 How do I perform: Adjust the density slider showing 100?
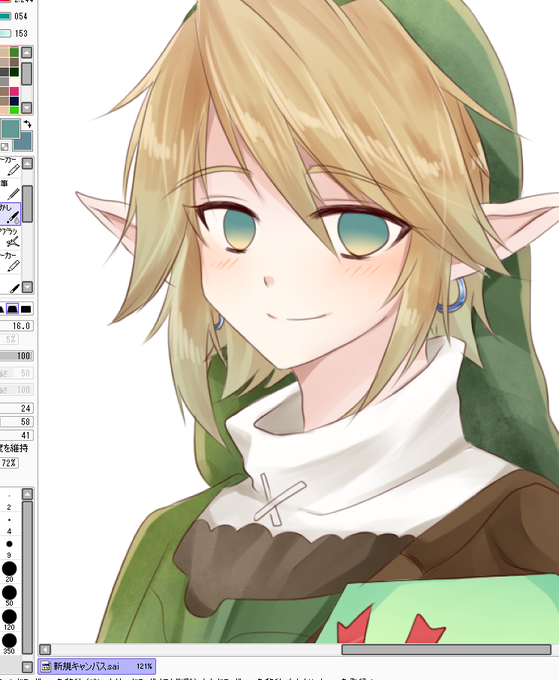pyautogui.click(x=16, y=356)
